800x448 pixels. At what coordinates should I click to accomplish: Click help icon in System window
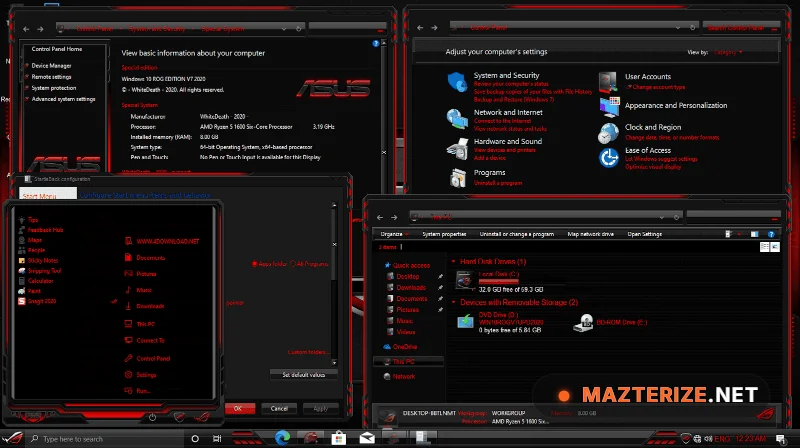click(x=376, y=44)
